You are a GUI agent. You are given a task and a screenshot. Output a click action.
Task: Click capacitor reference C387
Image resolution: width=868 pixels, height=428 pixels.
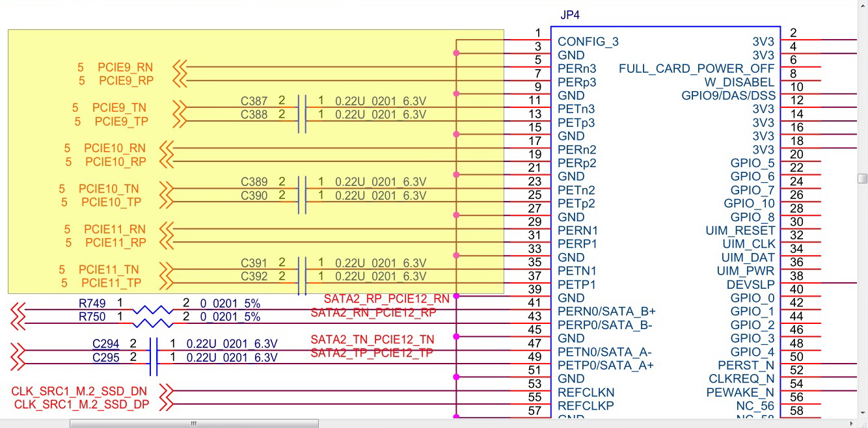coord(254,101)
